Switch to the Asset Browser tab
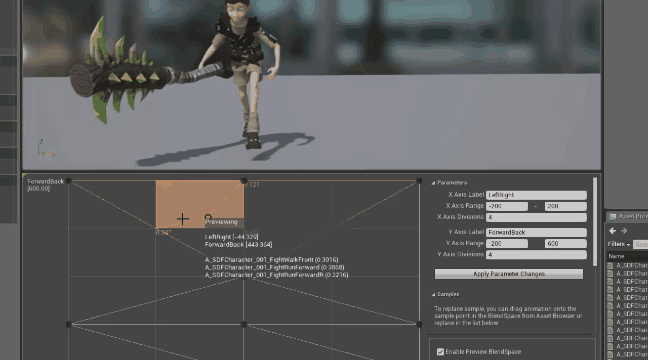 coord(627,217)
